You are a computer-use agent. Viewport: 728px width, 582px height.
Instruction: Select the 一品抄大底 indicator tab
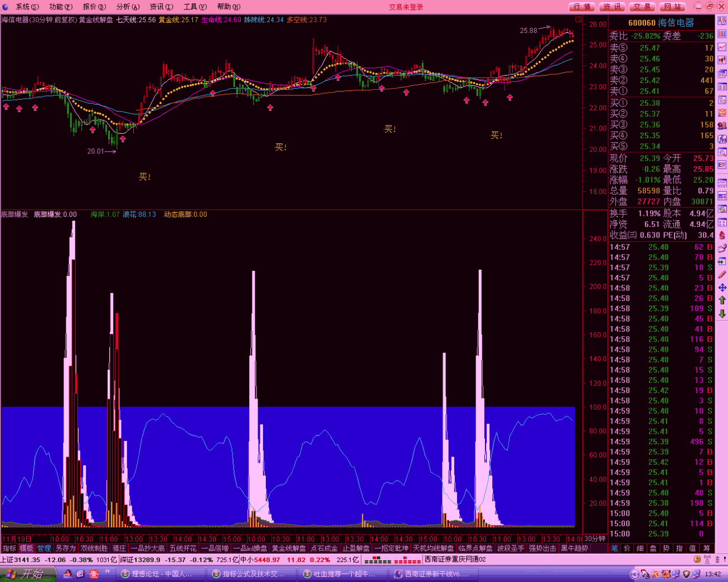[148, 549]
